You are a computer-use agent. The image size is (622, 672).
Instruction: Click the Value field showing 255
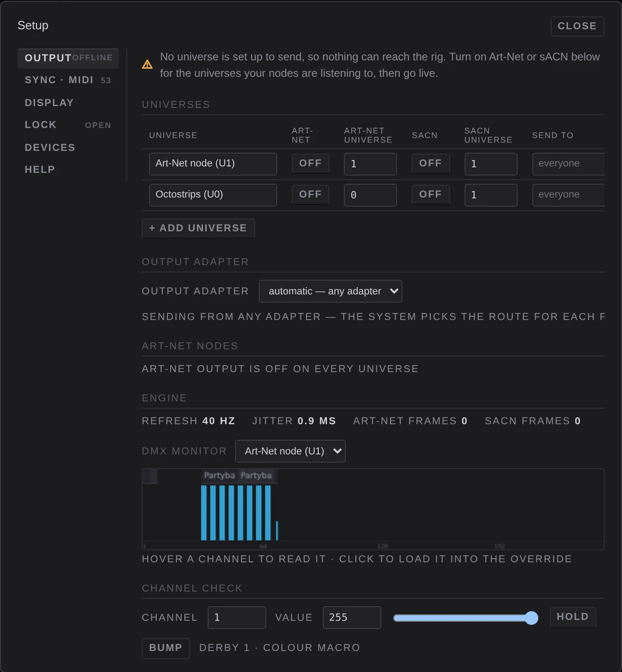[352, 618]
